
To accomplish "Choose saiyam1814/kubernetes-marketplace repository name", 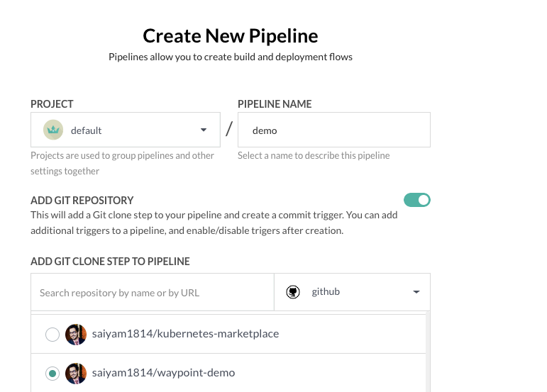I will [185, 334].
